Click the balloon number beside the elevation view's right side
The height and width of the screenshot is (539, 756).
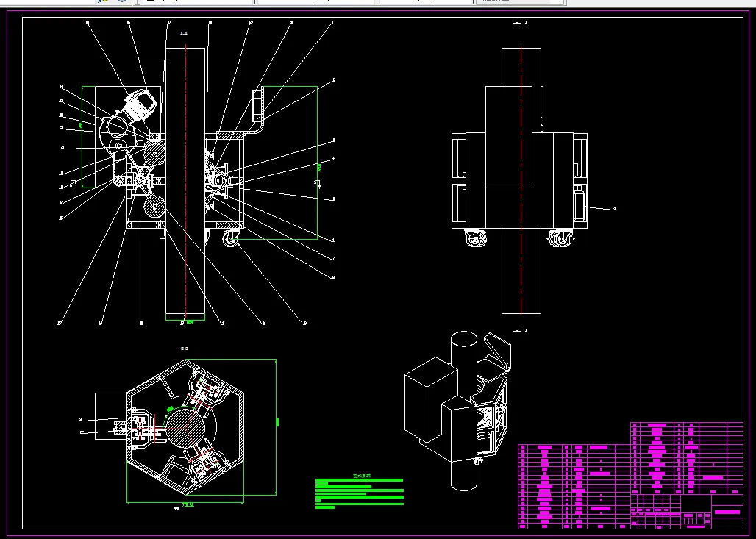coord(615,208)
